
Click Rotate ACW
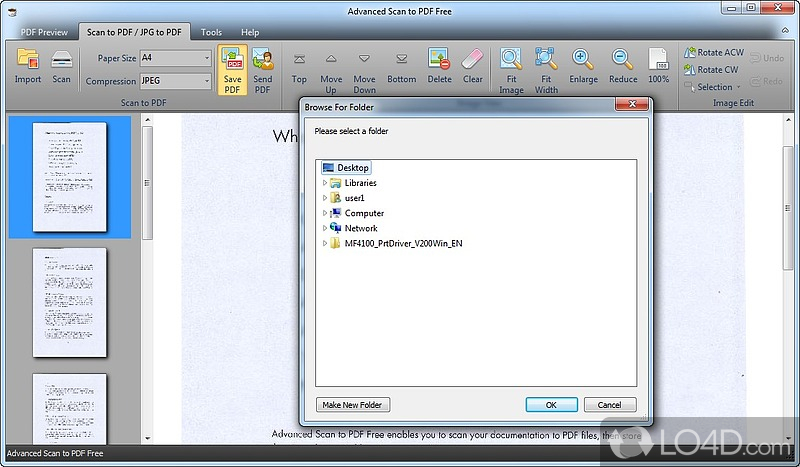714,53
